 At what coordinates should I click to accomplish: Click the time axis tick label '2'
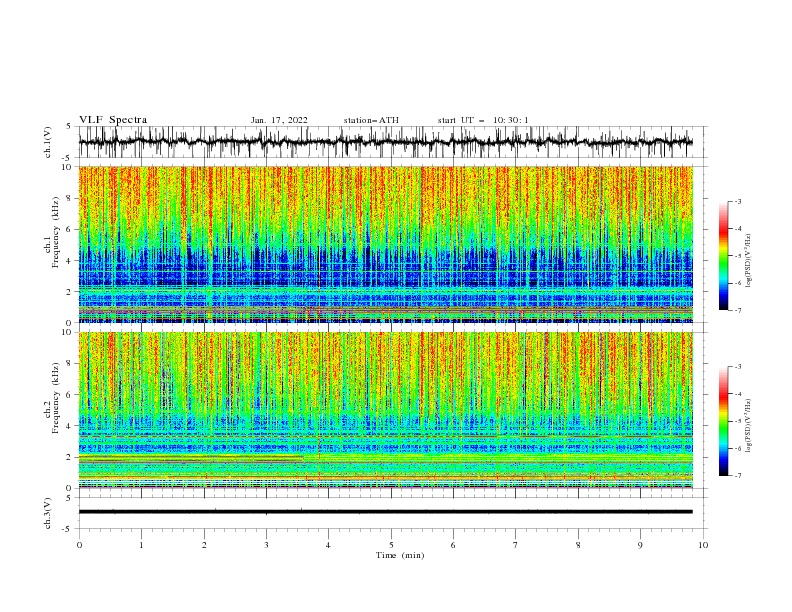pyautogui.click(x=204, y=545)
